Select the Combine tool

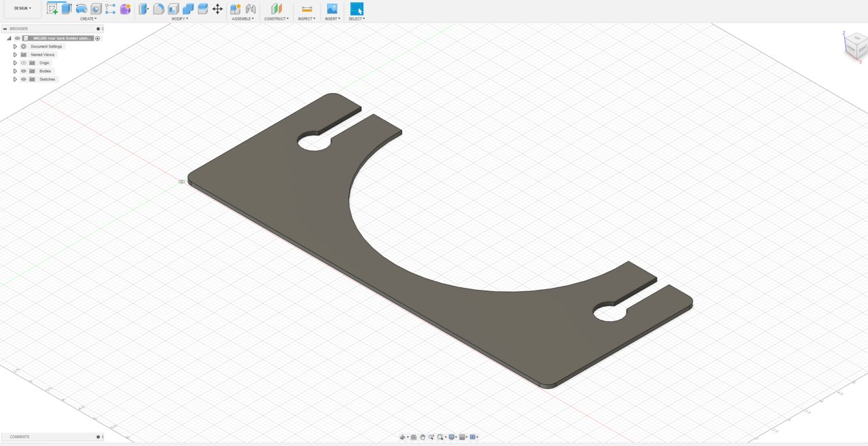point(188,9)
